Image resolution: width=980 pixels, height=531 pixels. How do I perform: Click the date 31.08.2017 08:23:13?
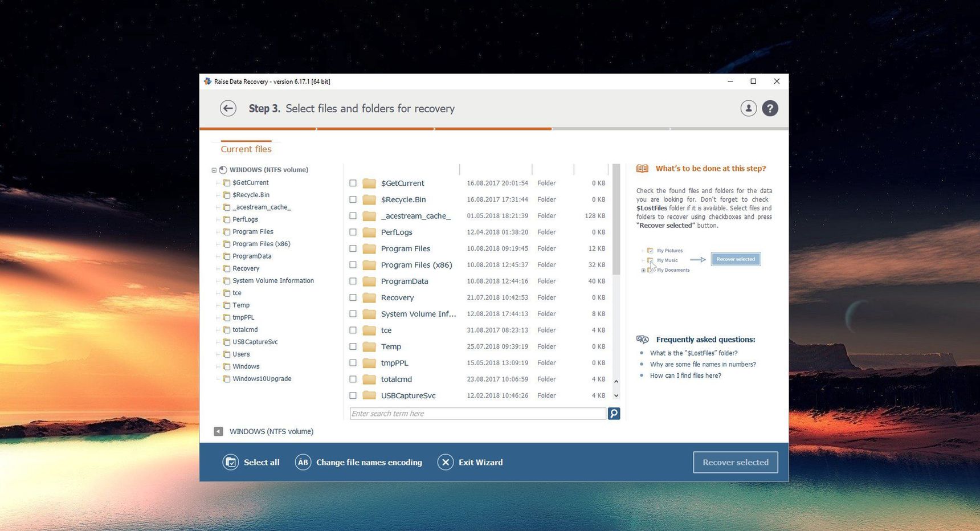coord(497,330)
